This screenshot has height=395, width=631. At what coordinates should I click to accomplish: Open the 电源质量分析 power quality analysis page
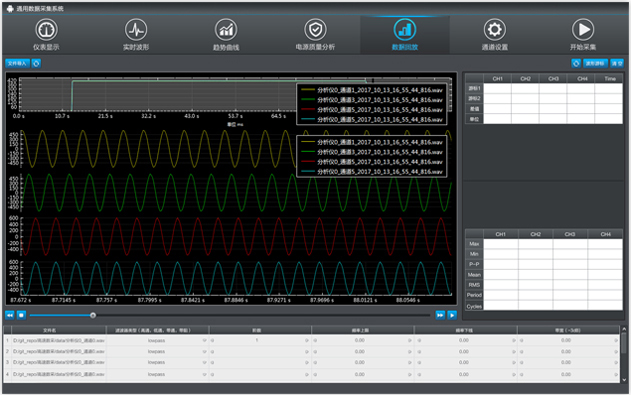[x=316, y=35]
